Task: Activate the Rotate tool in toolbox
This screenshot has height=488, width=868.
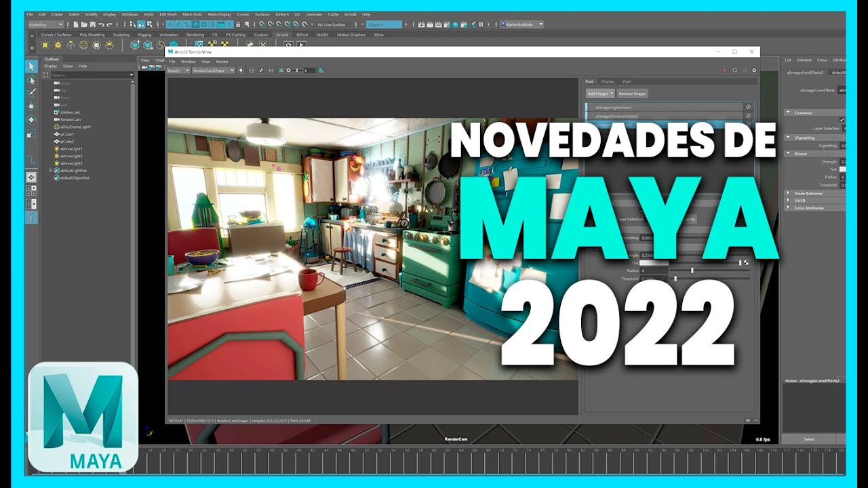Action: click(x=31, y=120)
